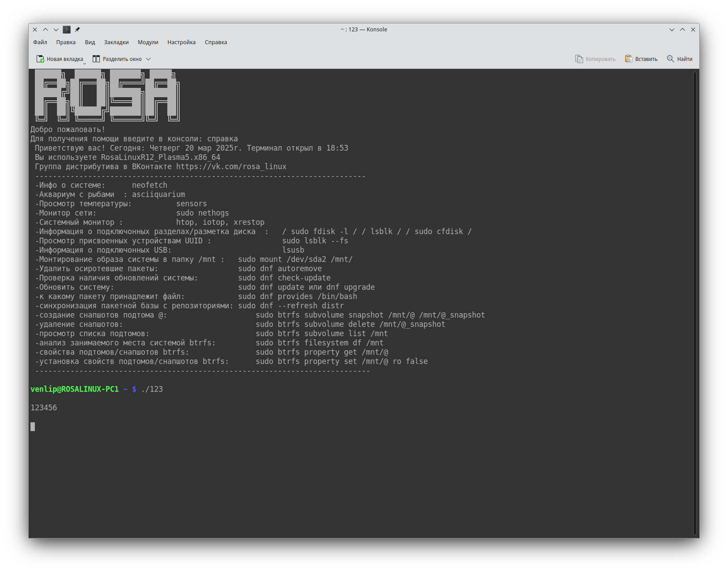The height and width of the screenshot is (572, 728).
Task: Expand the Разделить окно dropdown chevron
Action: pos(148,59)
